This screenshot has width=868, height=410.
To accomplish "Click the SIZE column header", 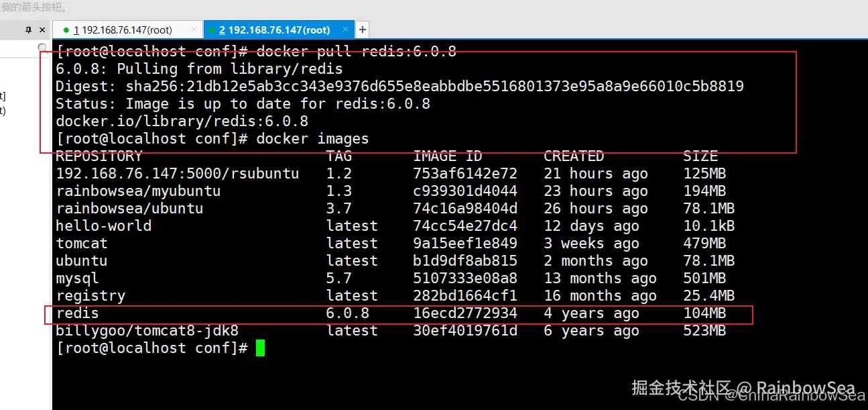I will pos(700,156).
